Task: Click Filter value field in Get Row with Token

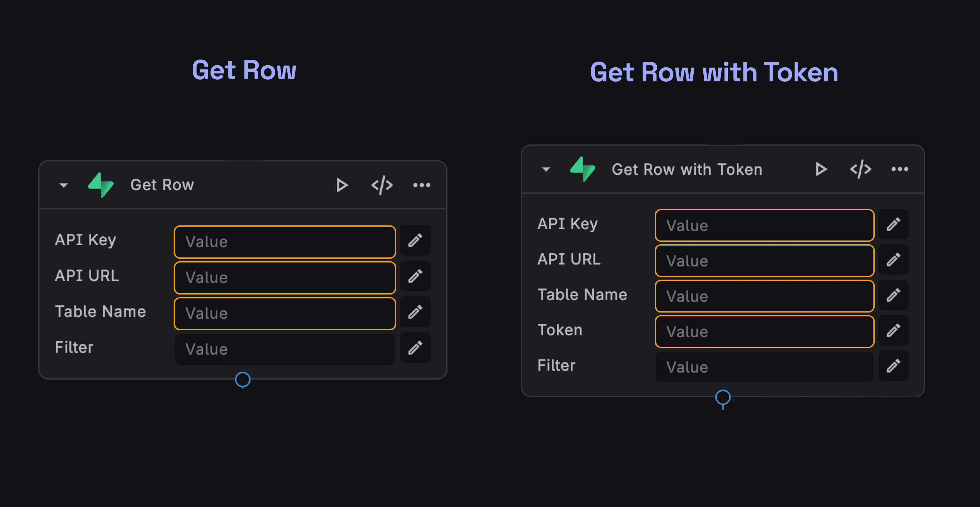Action: [764, 367]
